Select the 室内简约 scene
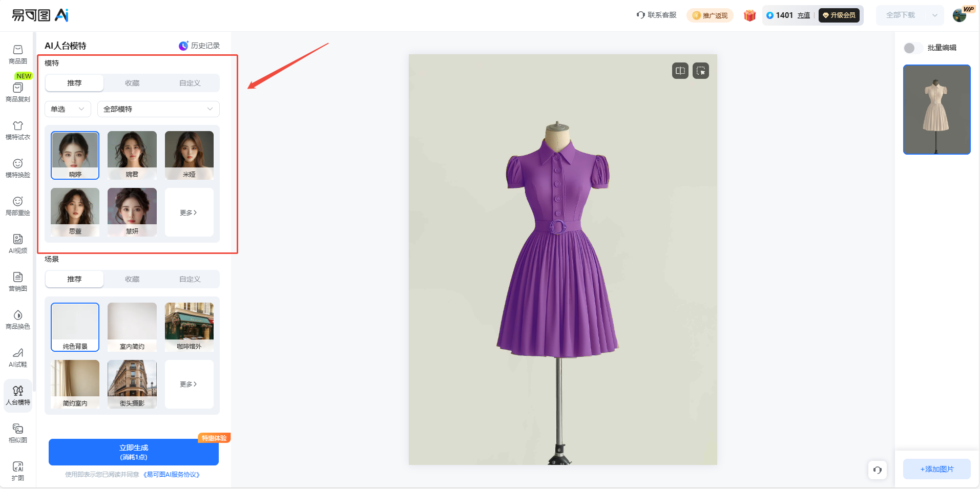Image resolution: width=980 pixels, height=489 pixels. click(x=132, y=327)
